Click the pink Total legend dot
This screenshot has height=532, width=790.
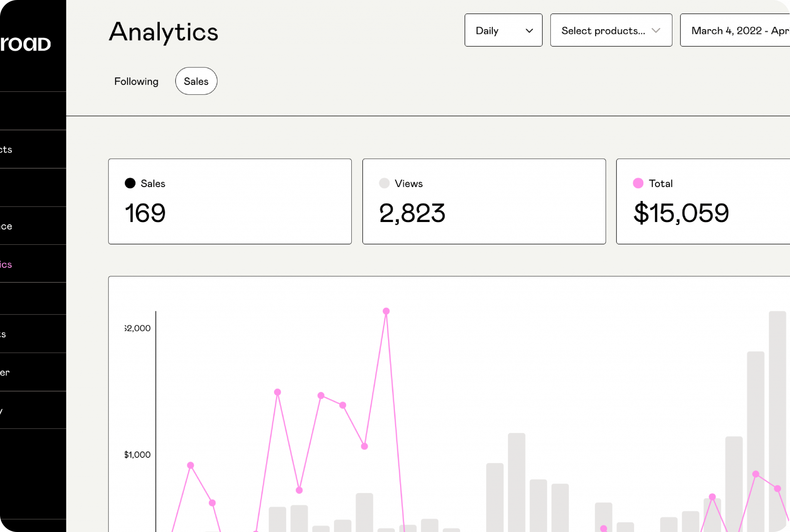click(x=638, y=183)
